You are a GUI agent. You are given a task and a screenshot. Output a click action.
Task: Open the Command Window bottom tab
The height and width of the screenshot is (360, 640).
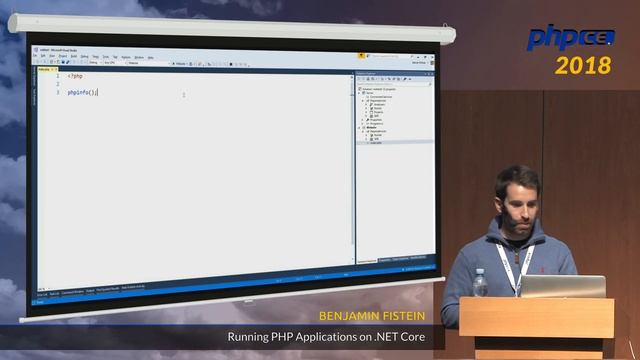click(x=72, y=292)
